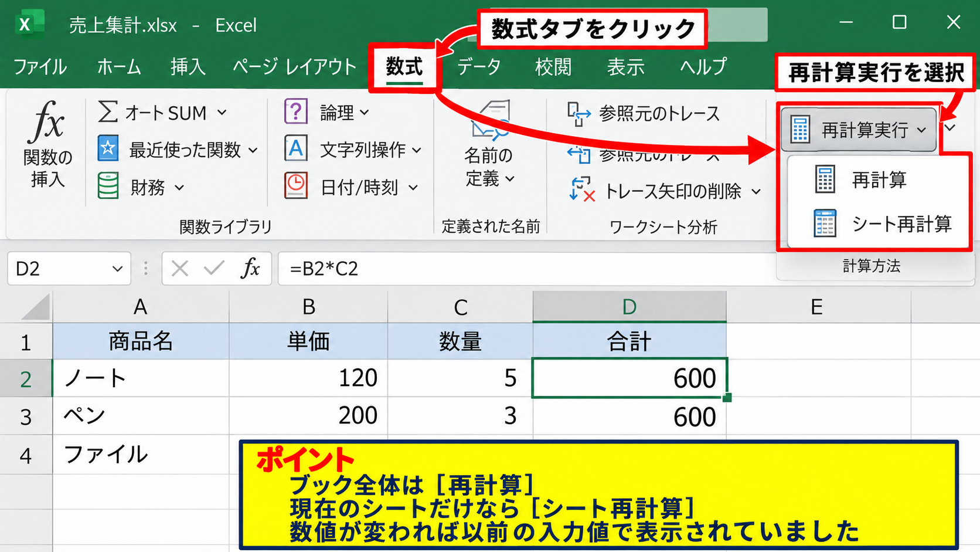Click the 財務 financial functions icon
The width and height of the screenshot is (980, 552).
coord(108,186)
